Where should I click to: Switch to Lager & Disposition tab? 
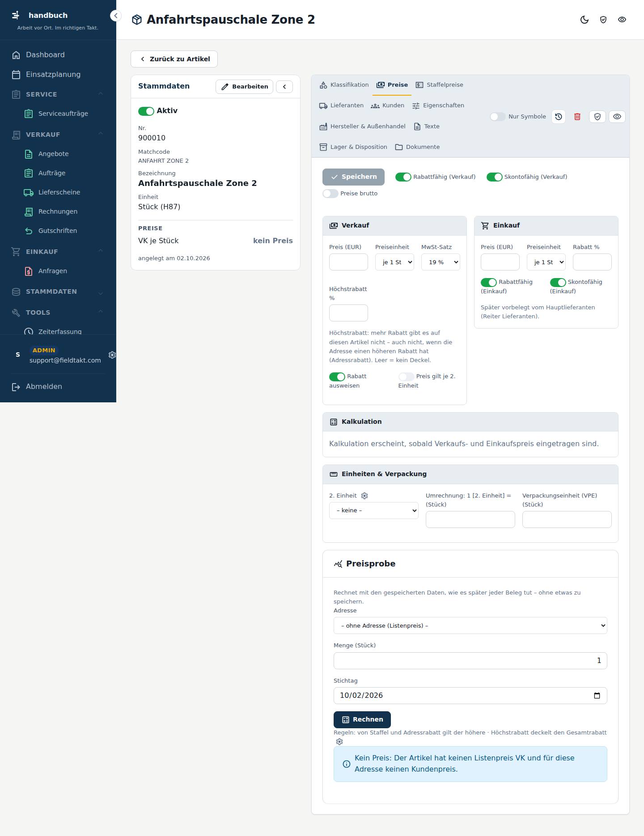click(x=353, y=147)
